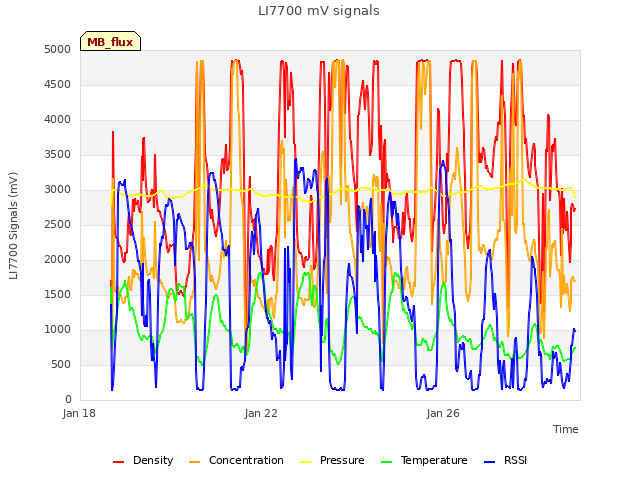Image resolution: width=640 pixels, height=480 pixels.
Task: Click the Time axis title
Action: (x=566, y=429)
